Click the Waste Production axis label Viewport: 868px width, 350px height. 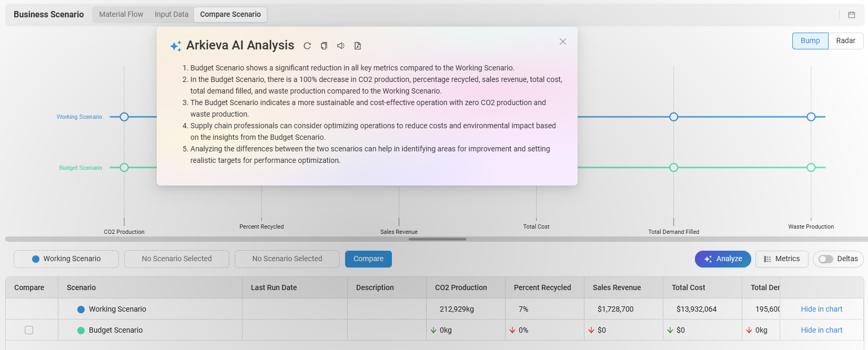pos(811,227)
